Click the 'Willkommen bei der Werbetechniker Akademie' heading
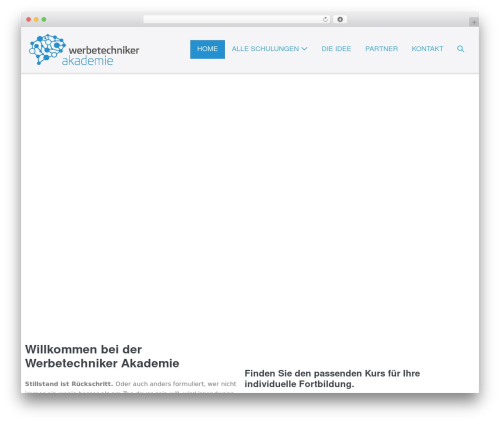The height and width of the screenshot is (423, 500). click(x=102, y=356)
